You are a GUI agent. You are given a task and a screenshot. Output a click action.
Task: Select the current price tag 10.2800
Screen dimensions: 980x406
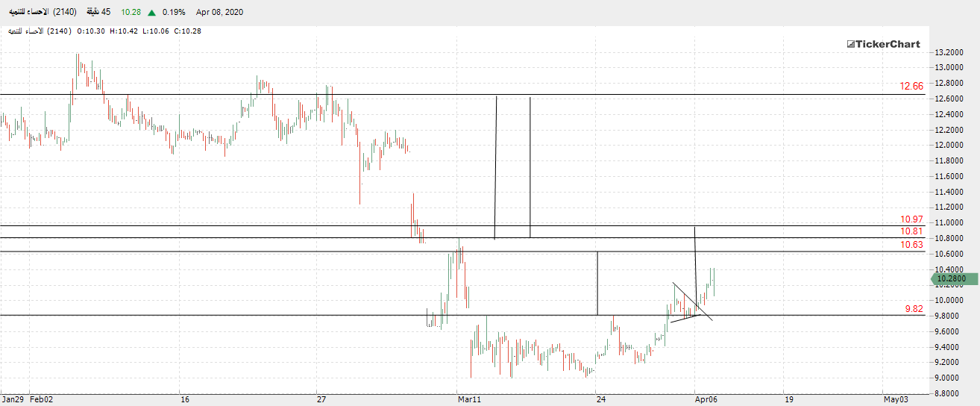[952, 279]
